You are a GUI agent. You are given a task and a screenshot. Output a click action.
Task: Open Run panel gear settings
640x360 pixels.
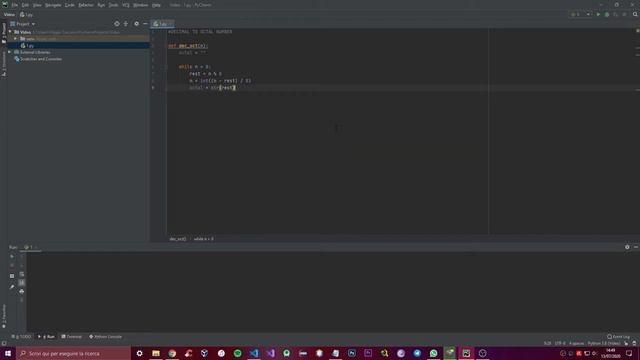point(627,247)
